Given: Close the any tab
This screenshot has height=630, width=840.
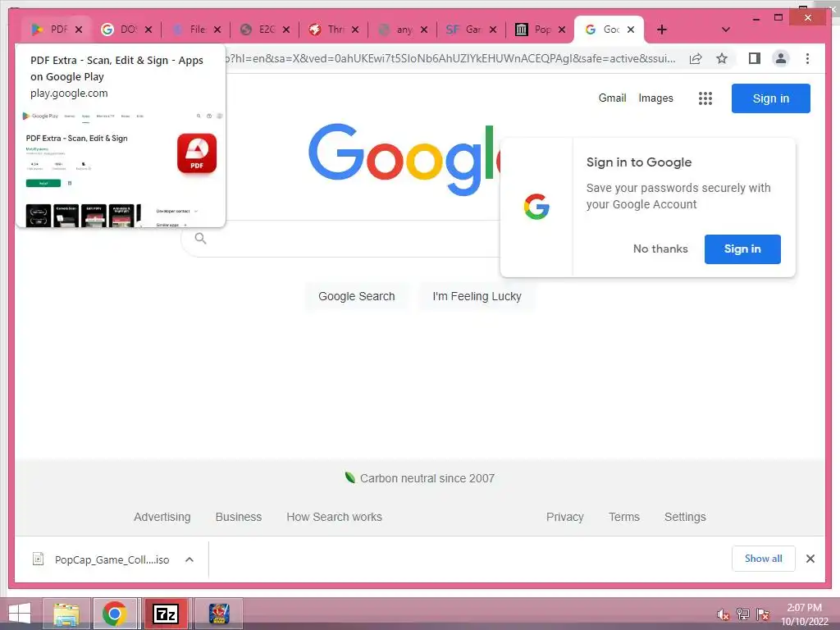Looking at the screenshot, I should click(424, 30).
